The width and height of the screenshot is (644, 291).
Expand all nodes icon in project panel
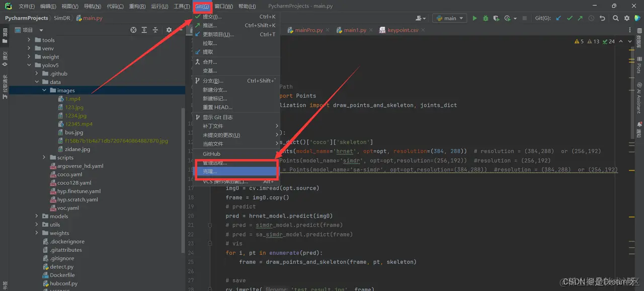[144, 30]
